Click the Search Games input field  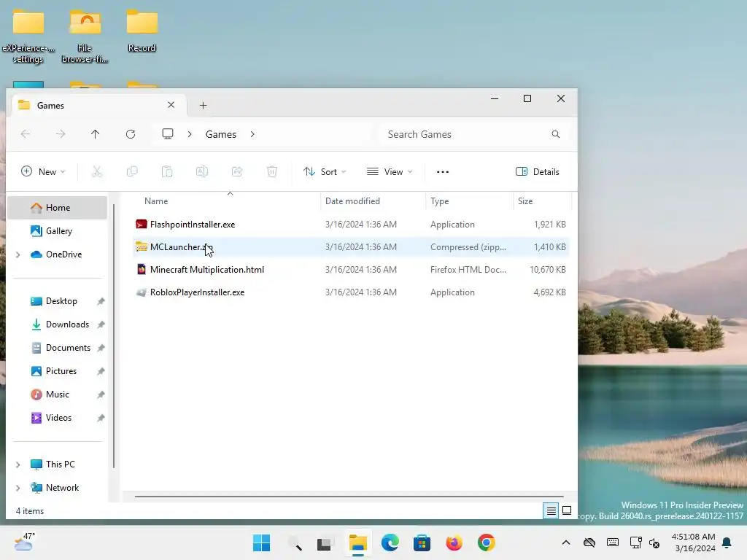pos(473,134)
